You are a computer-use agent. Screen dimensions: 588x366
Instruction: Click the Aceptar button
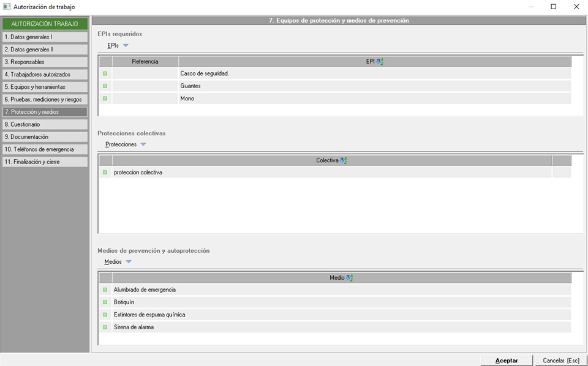click(x=507, y=360)
